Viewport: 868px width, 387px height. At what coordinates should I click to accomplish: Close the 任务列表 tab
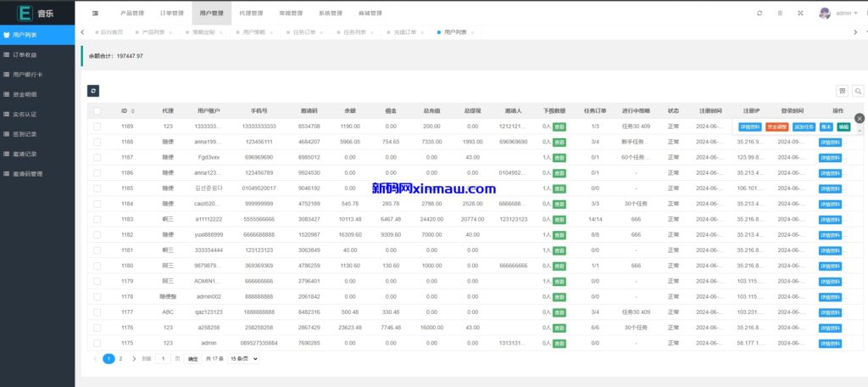[x=371, y=32]
